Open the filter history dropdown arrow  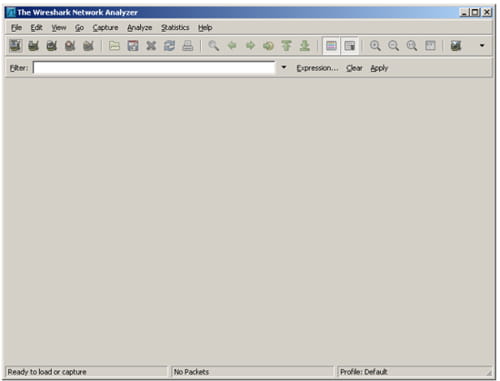[x=284, y=68]
